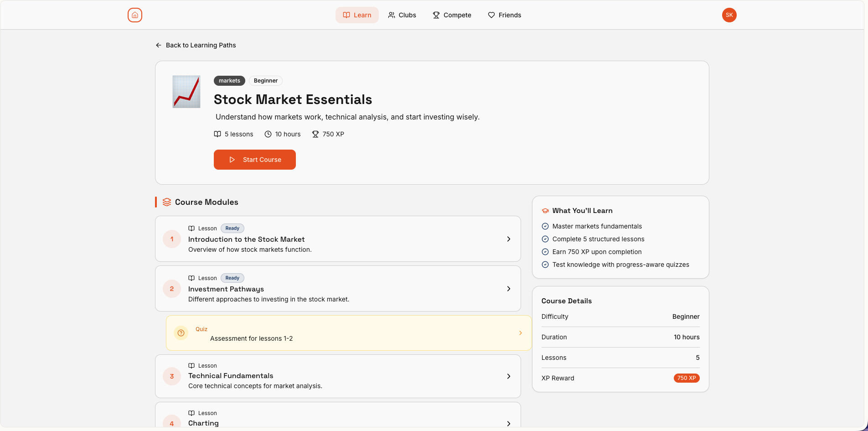The image size is (868, 431).
Task: Expand Introduction to the Stock Market lesson
Action: point(509,239)
